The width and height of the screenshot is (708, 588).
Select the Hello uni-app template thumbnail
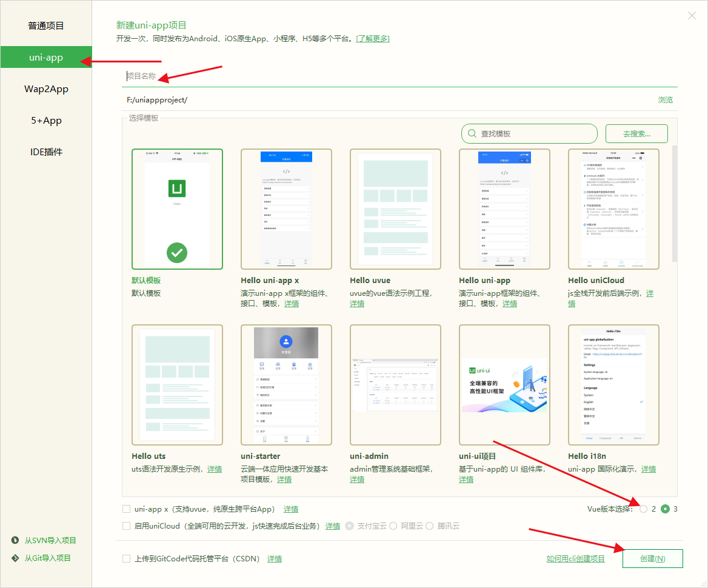click(504, 209)
